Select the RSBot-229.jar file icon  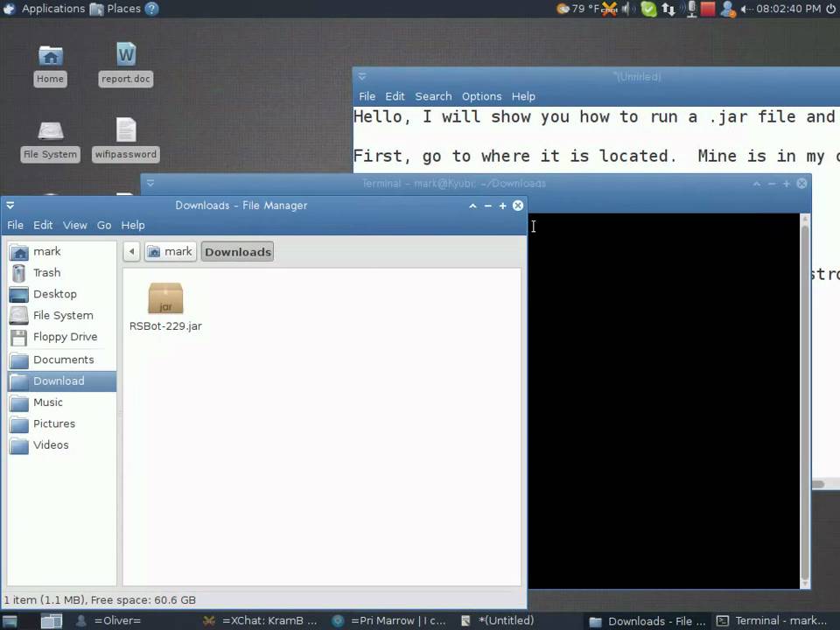pos(165,298)
